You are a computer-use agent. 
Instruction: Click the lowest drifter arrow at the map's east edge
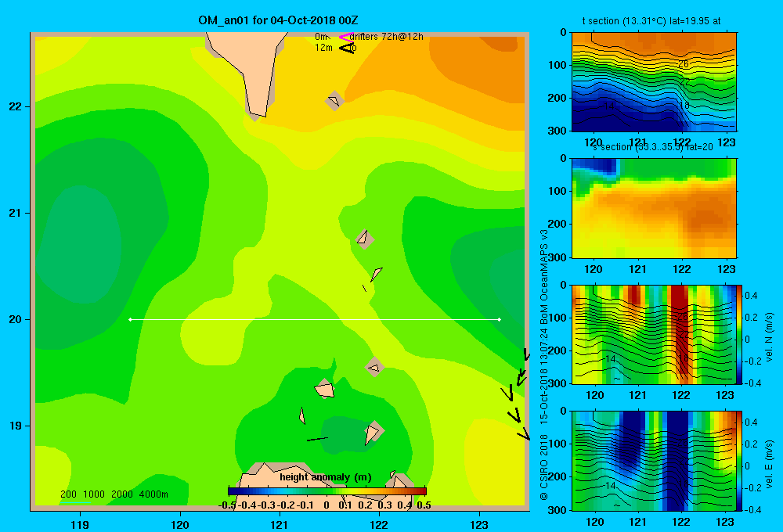(x=523, y=433)
